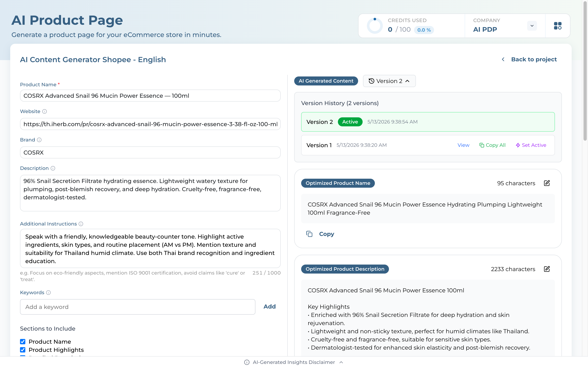Set Version 1 as active

[531, 145]
